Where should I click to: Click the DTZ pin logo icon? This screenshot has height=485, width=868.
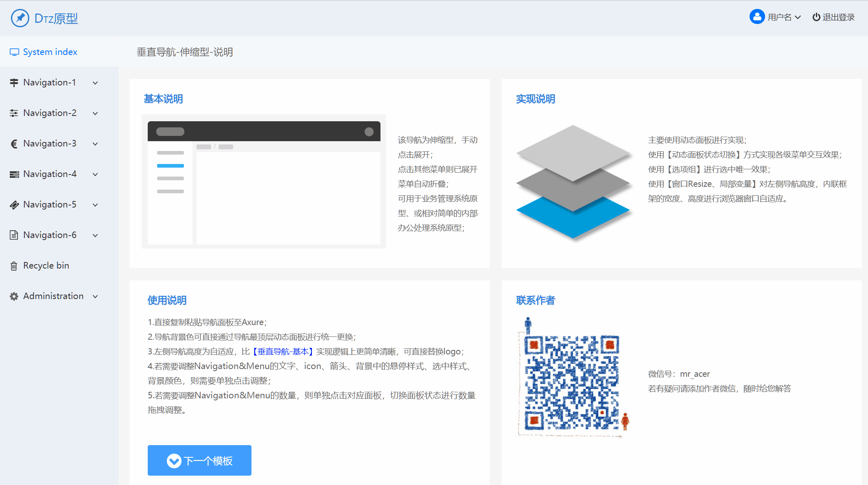coord(20,18)
